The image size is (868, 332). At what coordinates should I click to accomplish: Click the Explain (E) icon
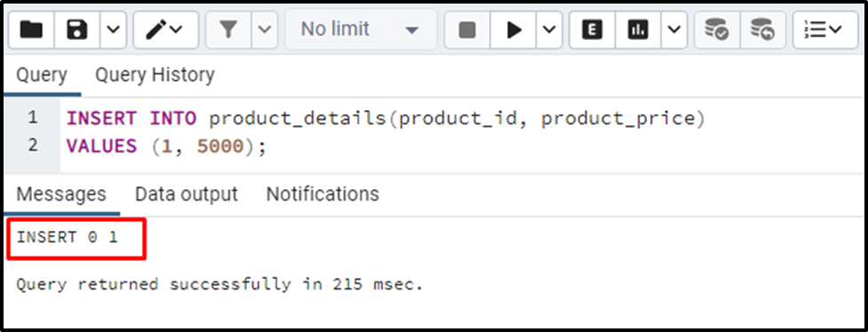tap(593, 30)
